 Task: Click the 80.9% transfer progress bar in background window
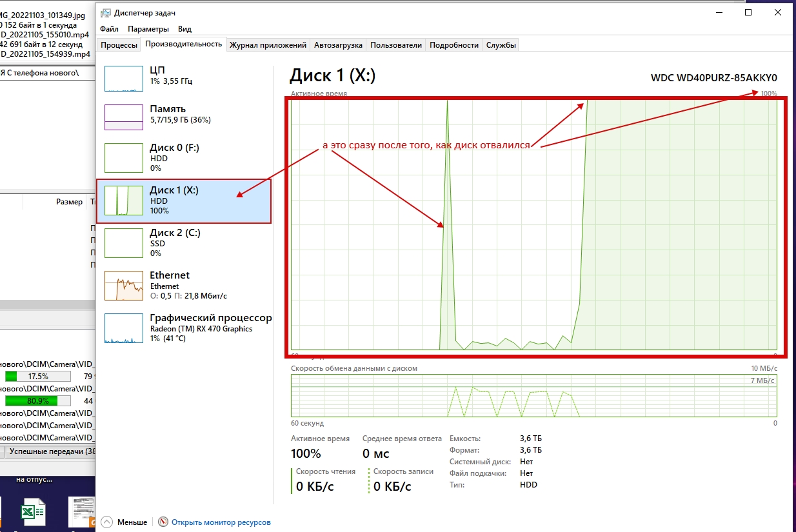point(38,400)
